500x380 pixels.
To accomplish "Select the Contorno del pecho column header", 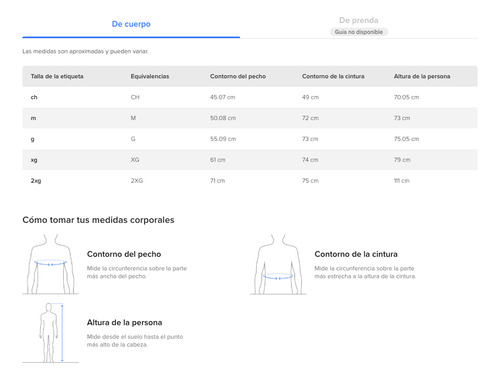I will (x=238, y=76).
